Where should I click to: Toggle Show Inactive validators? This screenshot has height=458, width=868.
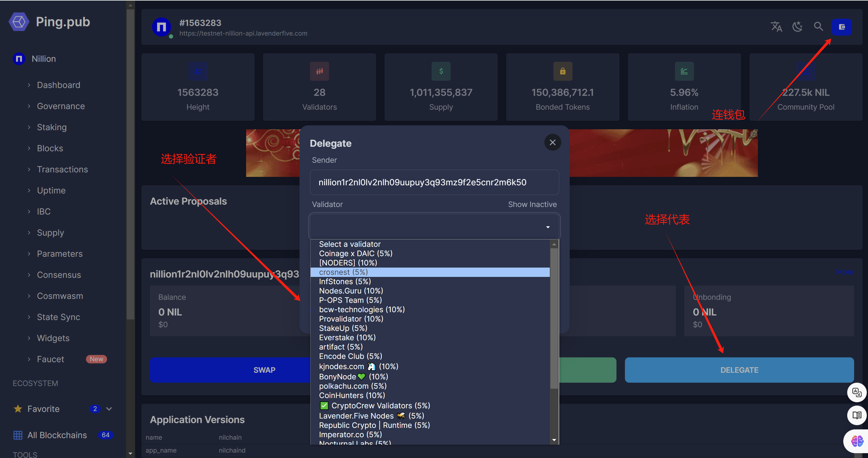(532, 204)
